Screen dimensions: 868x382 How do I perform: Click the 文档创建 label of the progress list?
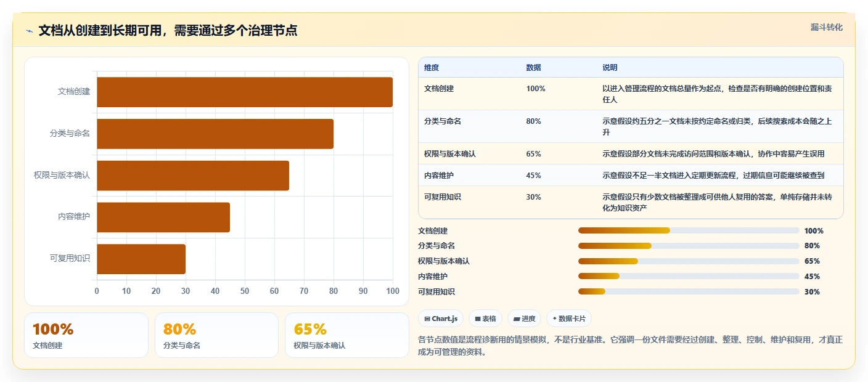(x=433, y=231)
